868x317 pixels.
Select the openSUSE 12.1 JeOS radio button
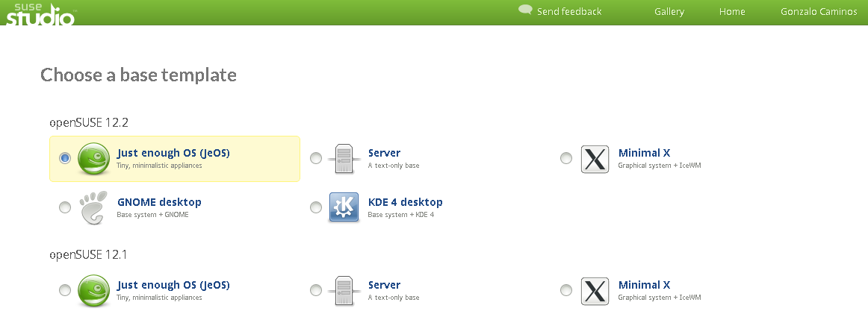[65, 290]
